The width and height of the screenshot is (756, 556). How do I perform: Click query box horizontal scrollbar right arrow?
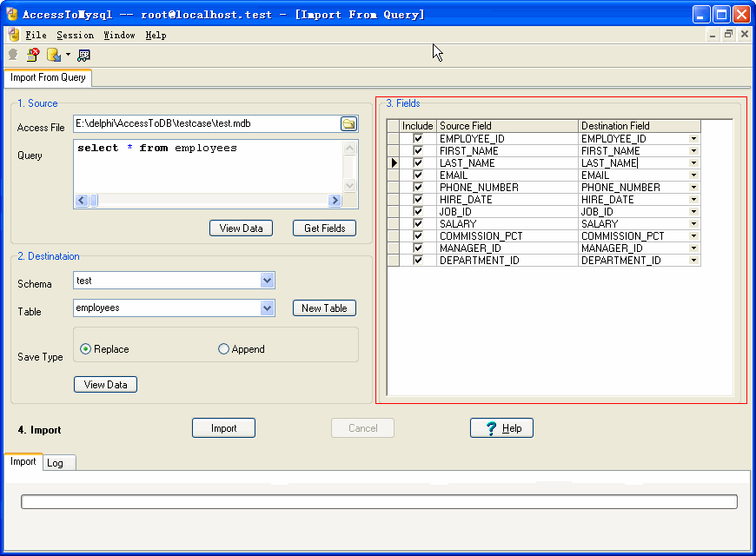pos(335,200)
